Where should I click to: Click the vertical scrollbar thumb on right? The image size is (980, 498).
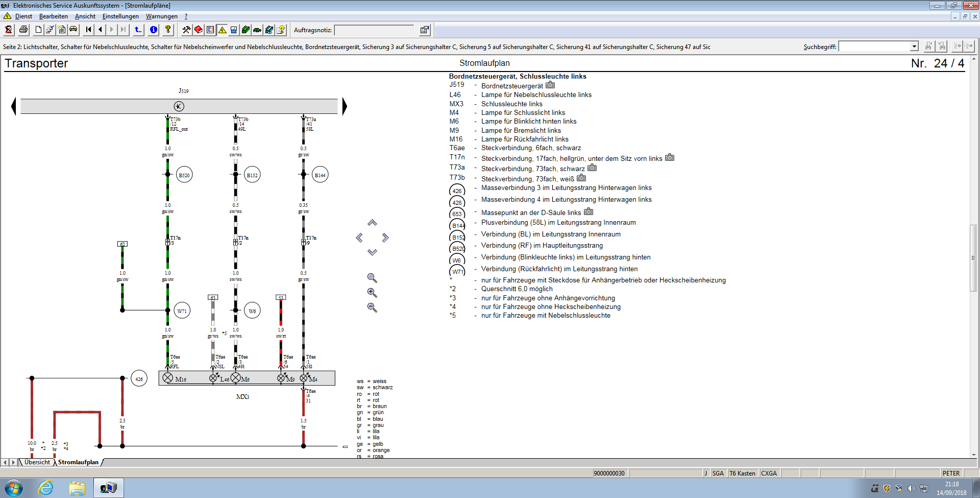click(x=973, y=258)
